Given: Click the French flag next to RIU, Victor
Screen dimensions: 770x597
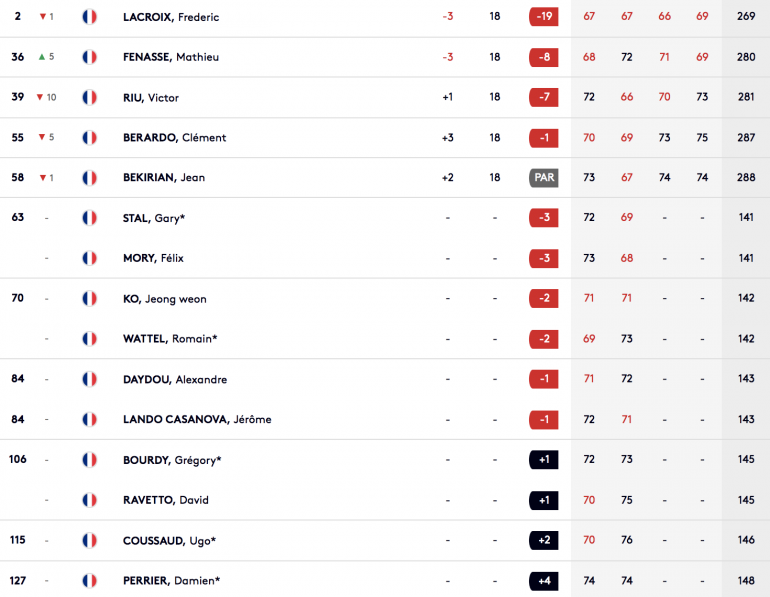Looking at the screenshot, I should (89, 97).
